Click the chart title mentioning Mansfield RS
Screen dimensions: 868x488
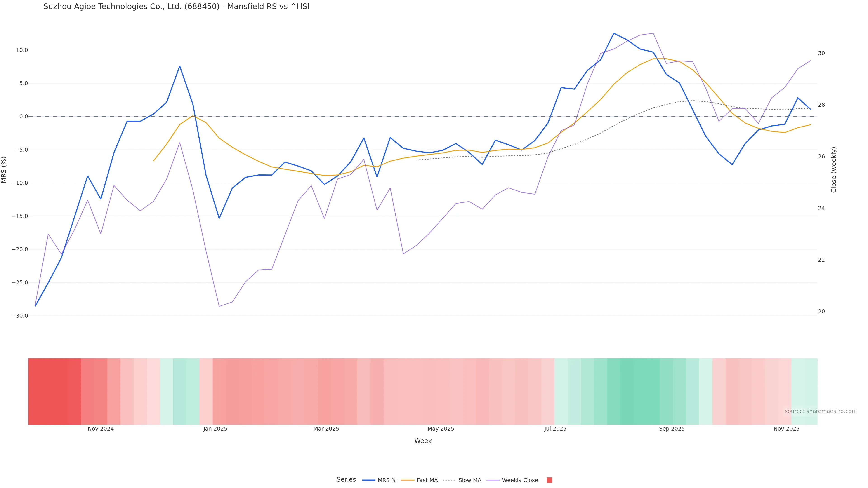pos(176,7)
